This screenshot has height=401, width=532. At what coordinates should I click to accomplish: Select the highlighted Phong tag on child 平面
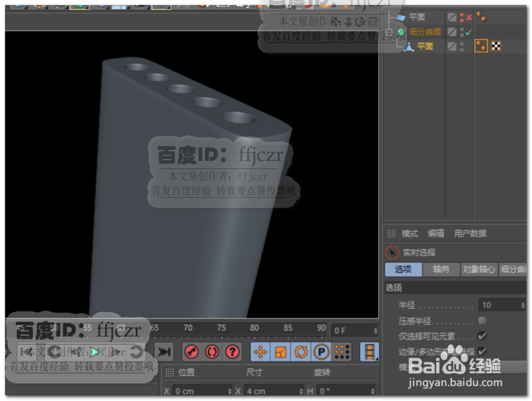(x=481, y=46)
